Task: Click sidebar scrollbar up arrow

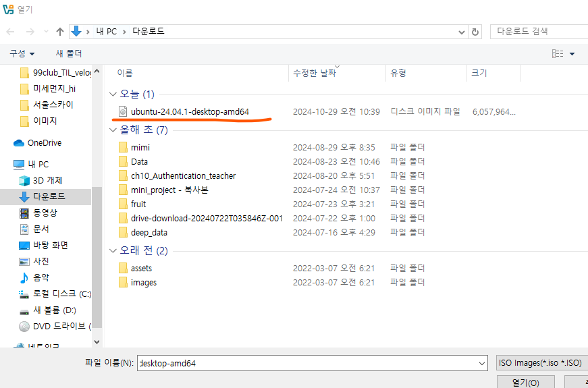Action: [x=97, y=71]
